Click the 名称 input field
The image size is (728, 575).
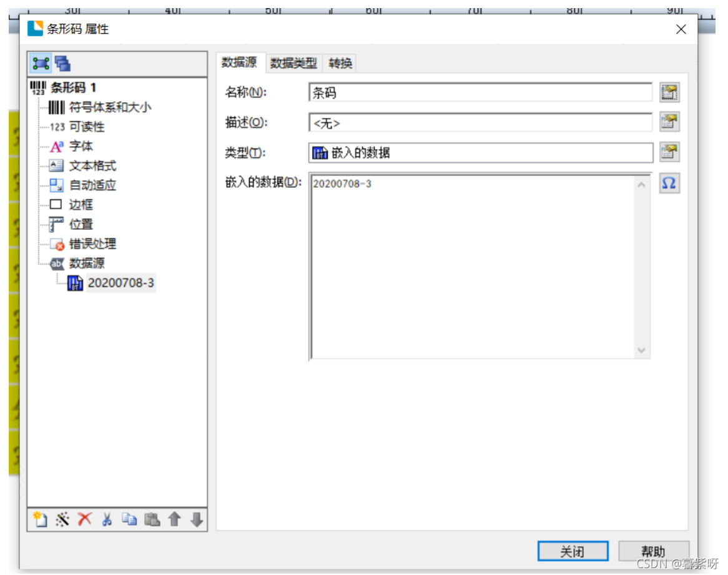pos(480,92)
